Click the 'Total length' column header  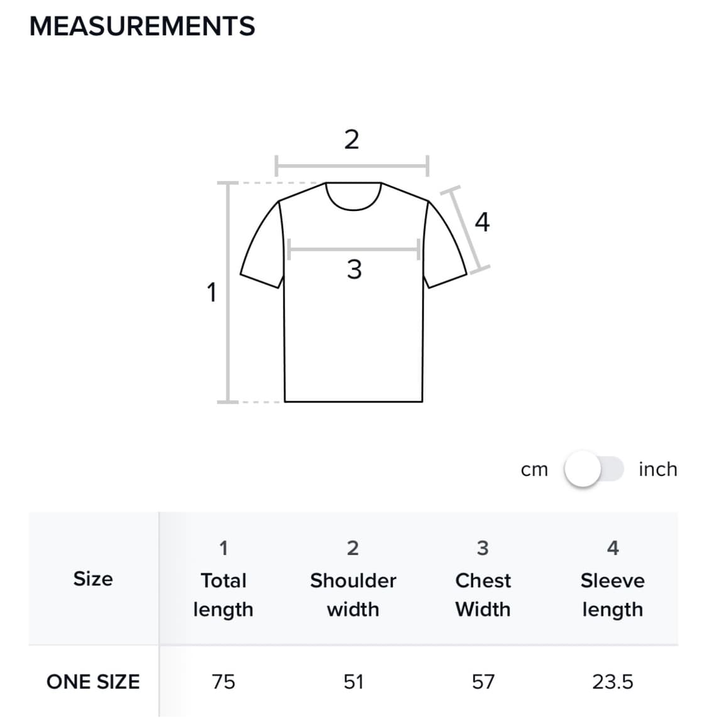(223, 594)
